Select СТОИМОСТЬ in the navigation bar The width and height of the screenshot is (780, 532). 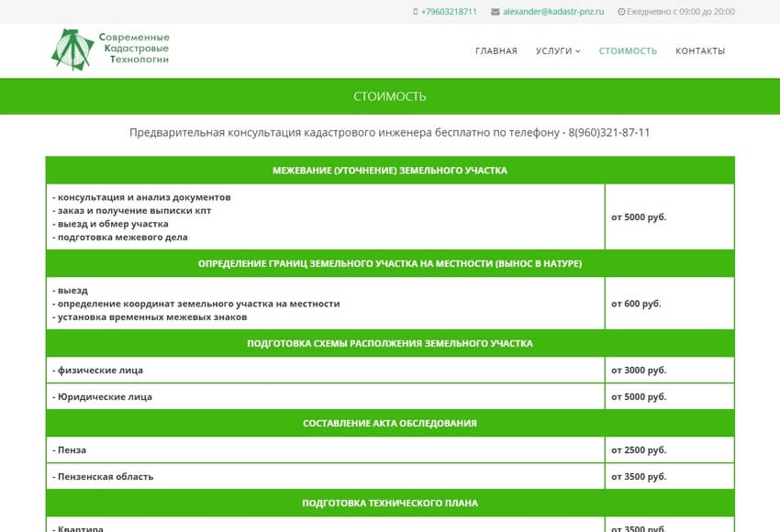[628, 51]
